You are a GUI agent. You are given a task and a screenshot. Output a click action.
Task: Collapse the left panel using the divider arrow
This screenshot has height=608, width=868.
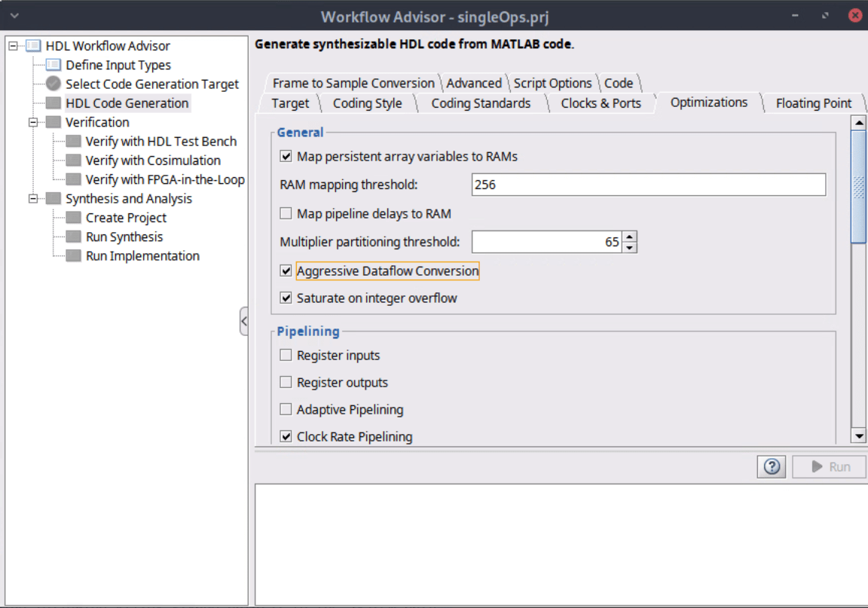[243, 322]
